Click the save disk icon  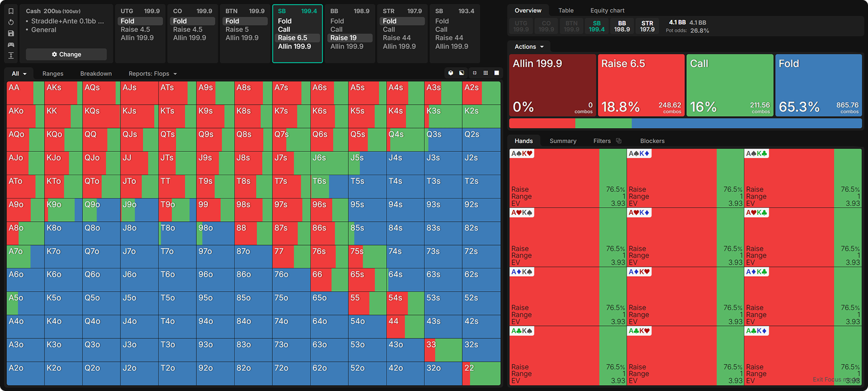tap(11, 33)
